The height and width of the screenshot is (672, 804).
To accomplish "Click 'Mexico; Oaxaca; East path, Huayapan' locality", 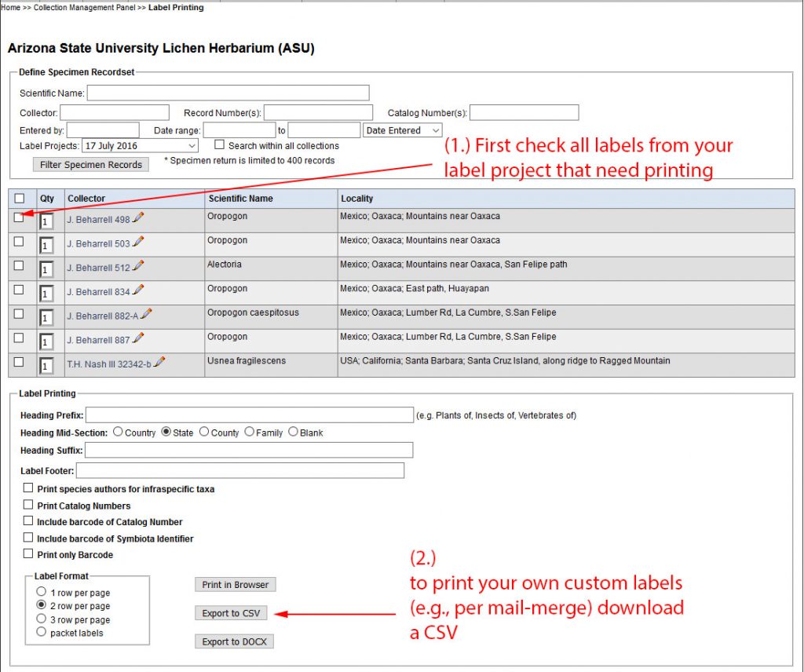I will (x=415, y=288).
